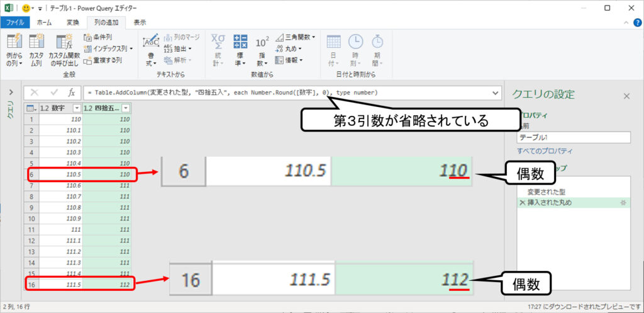
Task: Open the インデックス列 dropdown
Action: (109, 48)
